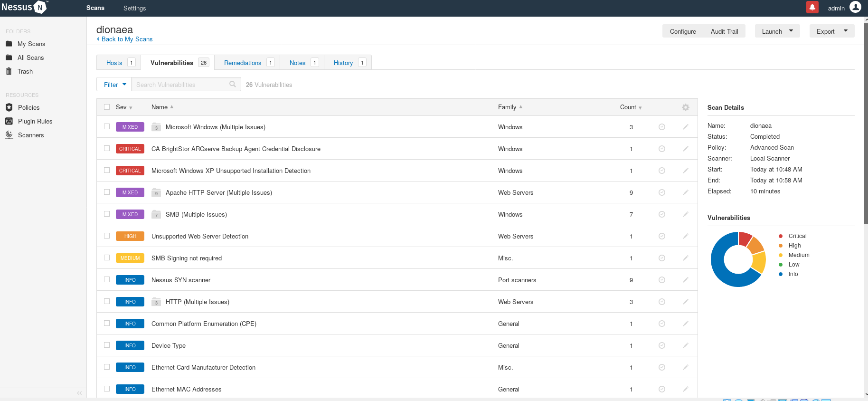Toggle the select-all checkbox in header

coord(107,107)
